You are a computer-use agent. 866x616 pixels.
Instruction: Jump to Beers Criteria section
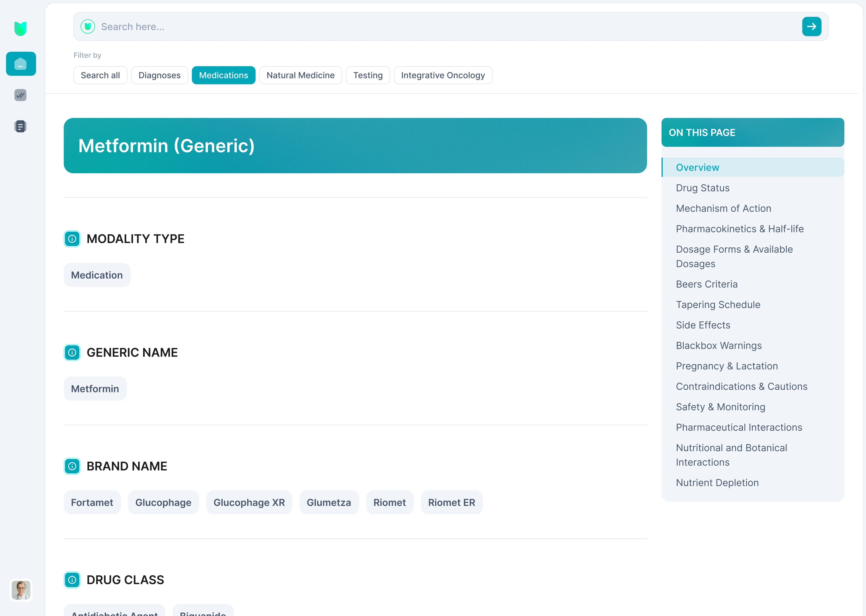coord(707,284)
